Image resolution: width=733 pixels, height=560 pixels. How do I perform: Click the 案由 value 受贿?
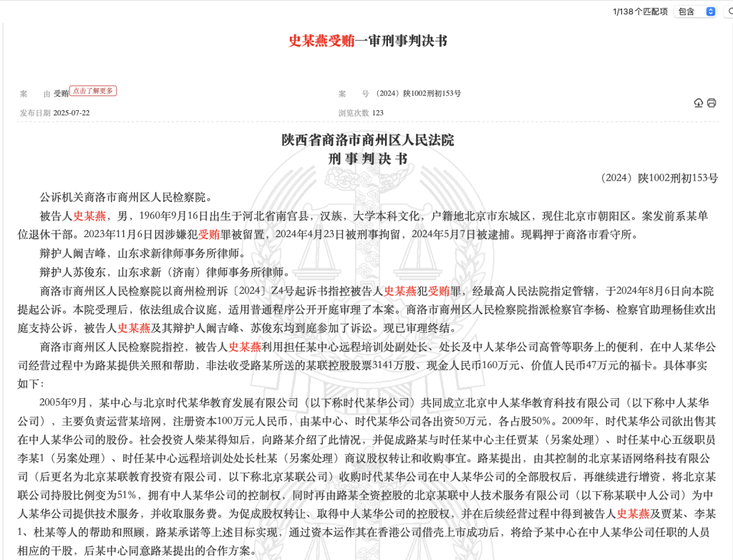(x=62, y=94)
